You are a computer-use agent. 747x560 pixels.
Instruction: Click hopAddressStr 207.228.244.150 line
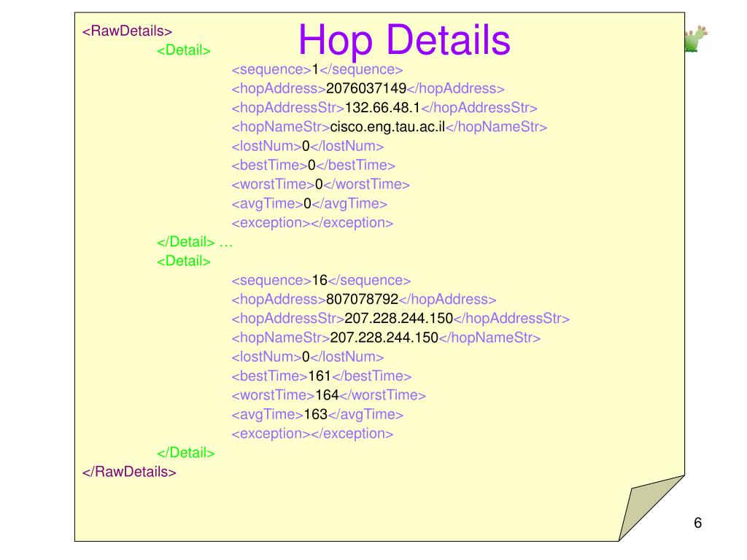click(x=400, y=319)
